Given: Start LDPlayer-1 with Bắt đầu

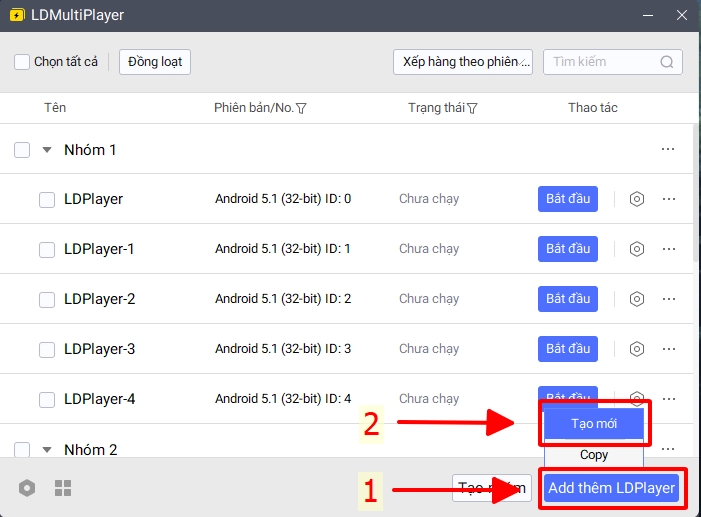Looking at the screenshot, I should click(568, 249).
